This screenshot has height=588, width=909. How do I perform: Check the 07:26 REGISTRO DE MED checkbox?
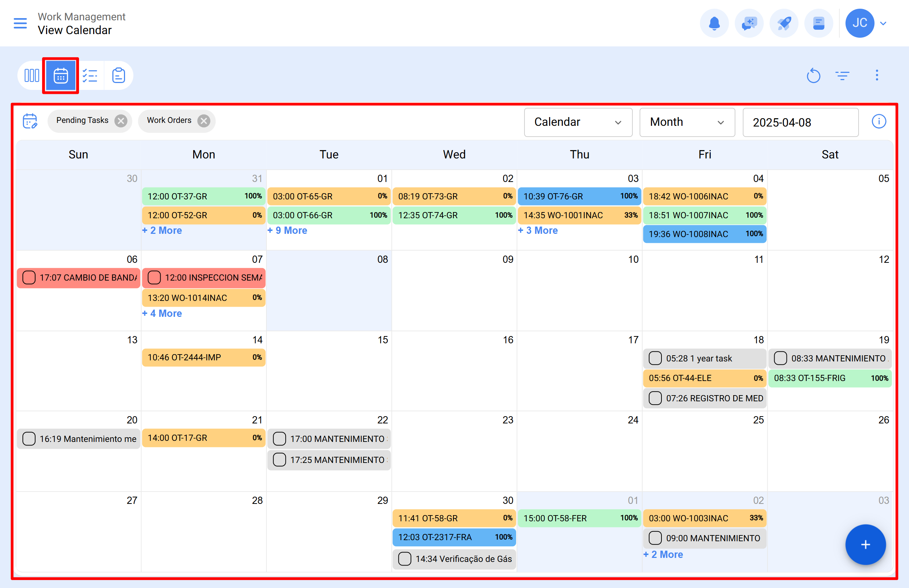[x=655, y=398]
